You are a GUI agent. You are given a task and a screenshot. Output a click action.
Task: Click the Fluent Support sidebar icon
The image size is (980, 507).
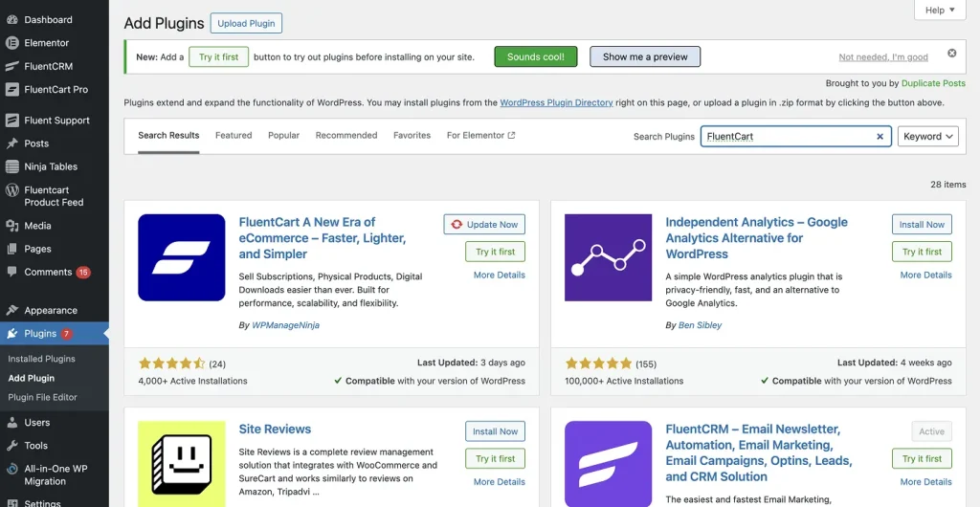(11, 120)
